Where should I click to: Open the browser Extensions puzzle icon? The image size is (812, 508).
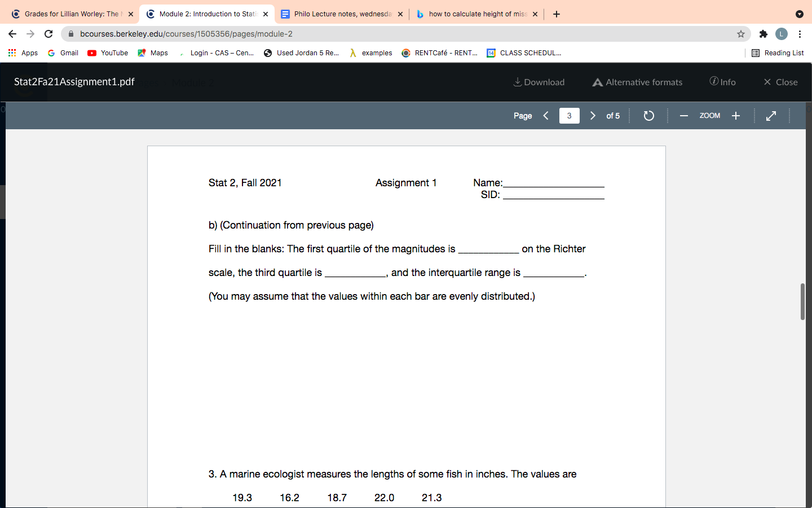[763, 34]
